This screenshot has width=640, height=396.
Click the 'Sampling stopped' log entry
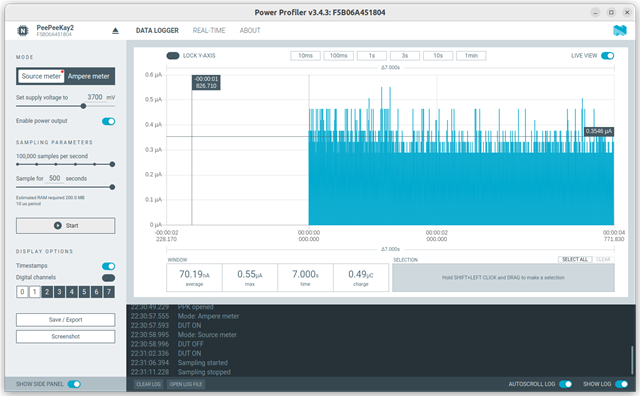point(204,372)
